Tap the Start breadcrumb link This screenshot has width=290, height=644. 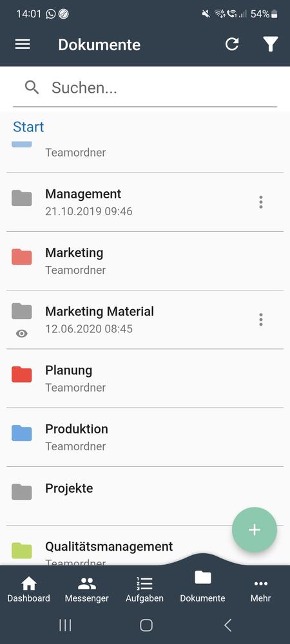(28, 127)
